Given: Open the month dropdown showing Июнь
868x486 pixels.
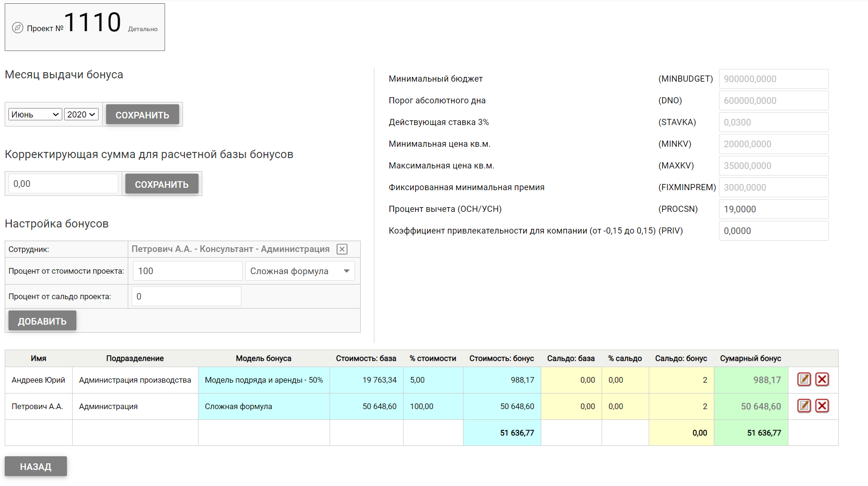Looking at the screenshot, I should tap(35, 114).
